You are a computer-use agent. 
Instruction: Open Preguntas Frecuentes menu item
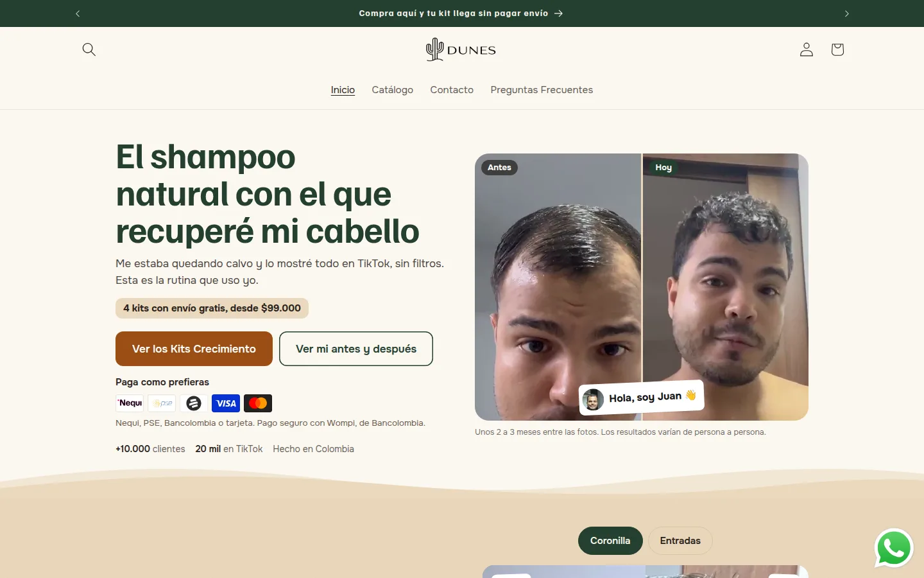(x=542, y=90)
